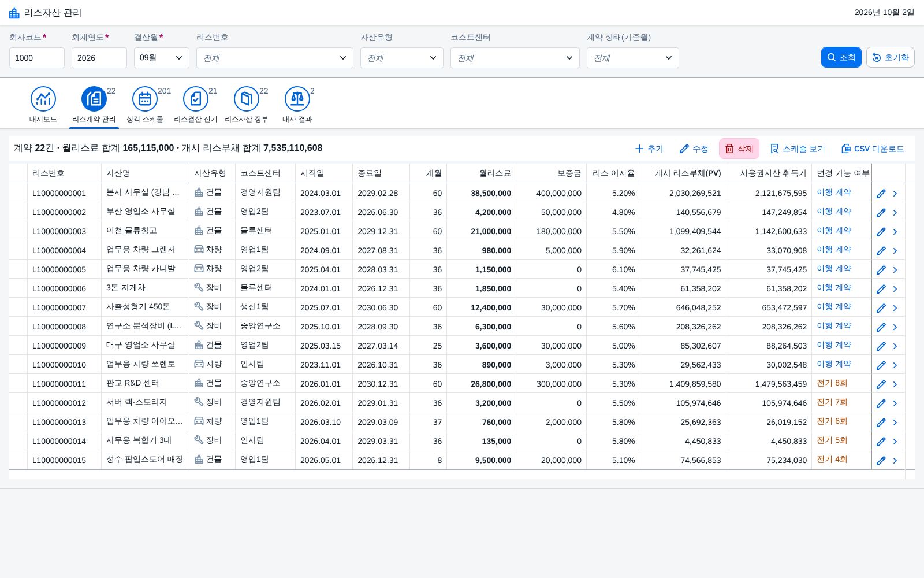The height and width of the screenshot is (578, 924).
Task: Click the 월리스료 column header
Action: [x=481, y=173]
